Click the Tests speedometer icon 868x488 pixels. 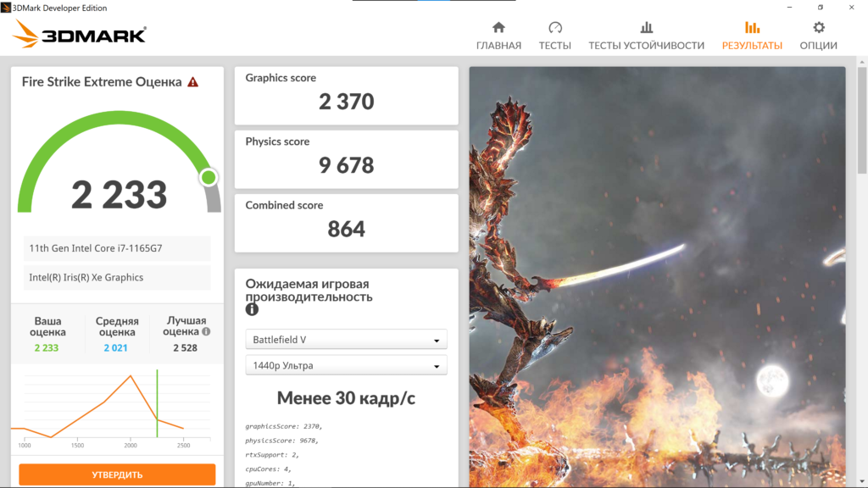click(x=555, y=28)
